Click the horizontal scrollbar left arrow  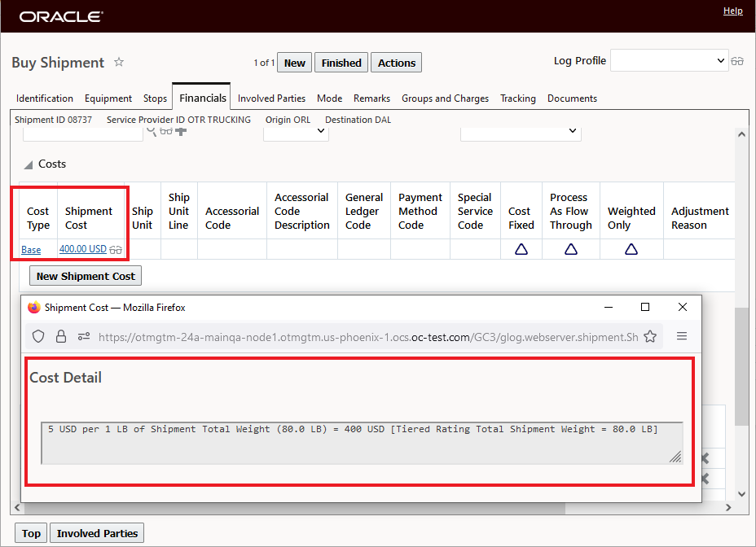click(17, 507)
